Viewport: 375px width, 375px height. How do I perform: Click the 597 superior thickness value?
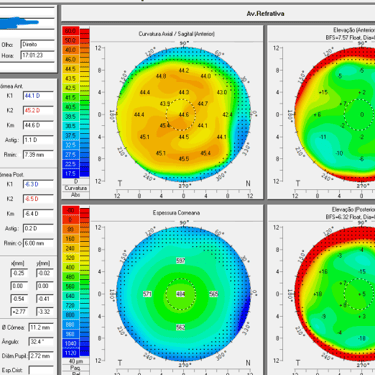[180, 261]
